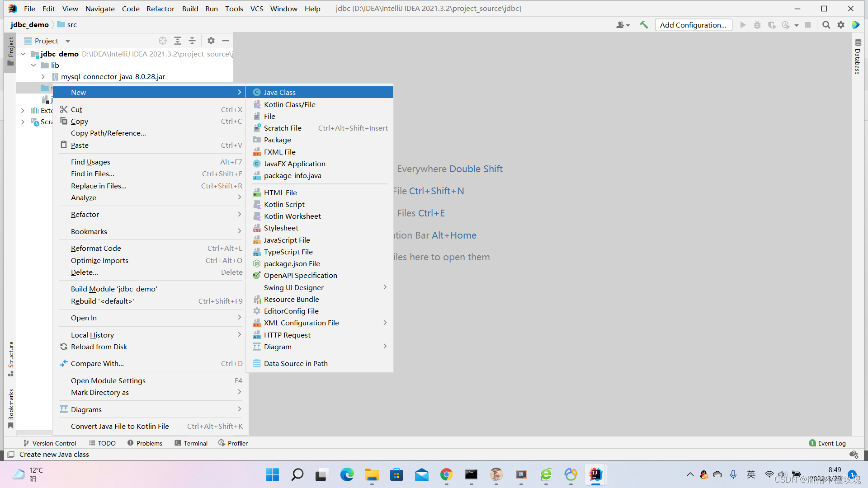
Task: Click Add Configuration button
Action: click(693, 25)
